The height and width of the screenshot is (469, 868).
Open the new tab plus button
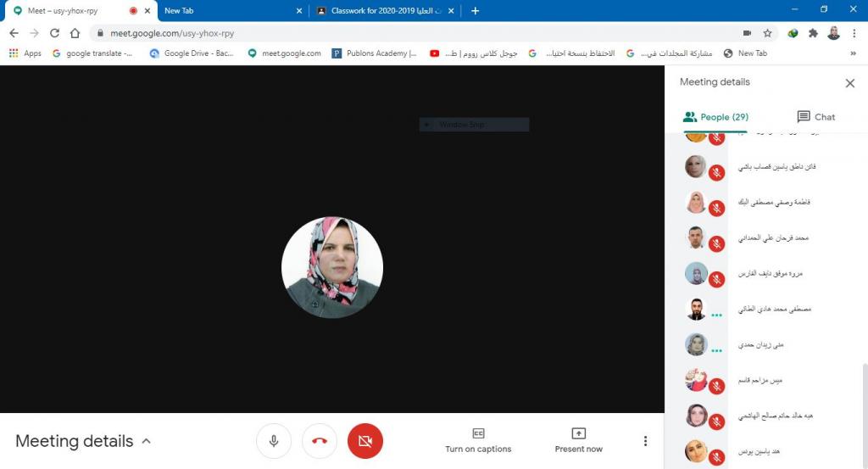475,11
